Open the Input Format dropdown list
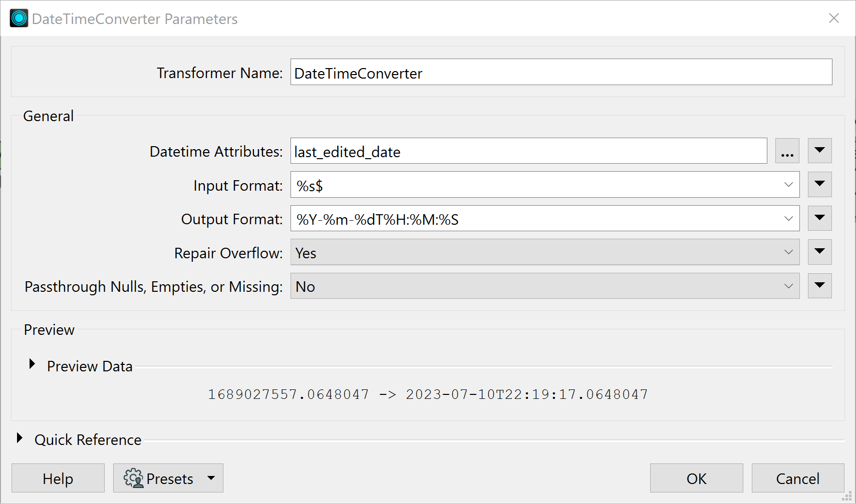The width and height of the screenshot is (856, 504). 789,184
